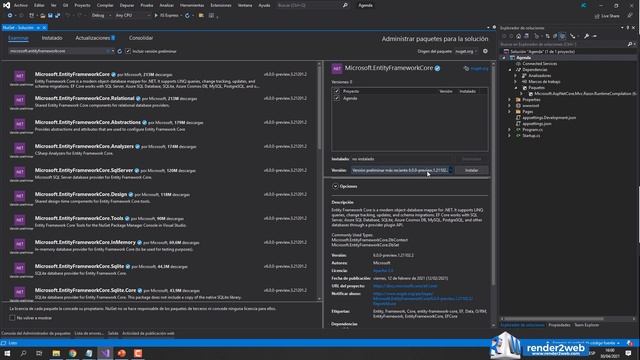Expand the Analizadores tree node
This screenshot has width=640, height=360.
tap(516, 76)
